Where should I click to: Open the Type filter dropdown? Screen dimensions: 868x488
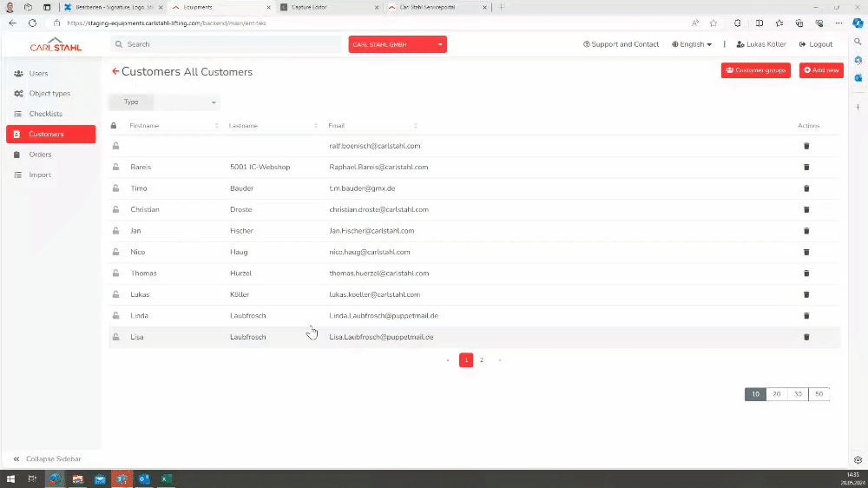click(164, 102)
